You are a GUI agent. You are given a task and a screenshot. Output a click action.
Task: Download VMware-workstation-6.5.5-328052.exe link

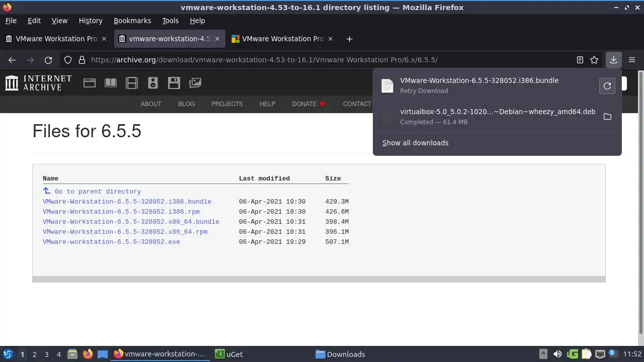[111, 242]
